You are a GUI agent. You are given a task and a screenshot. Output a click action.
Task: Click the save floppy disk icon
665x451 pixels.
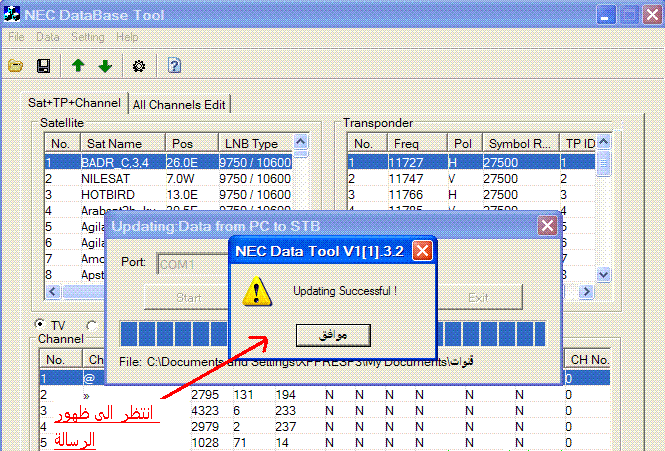coord(43,66)
